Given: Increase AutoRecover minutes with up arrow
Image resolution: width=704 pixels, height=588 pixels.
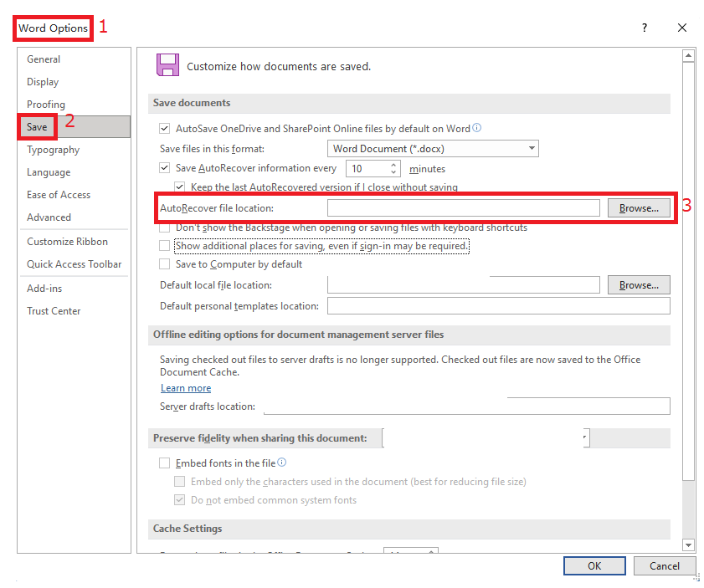Looking at the screenshot, I should 393,165.
